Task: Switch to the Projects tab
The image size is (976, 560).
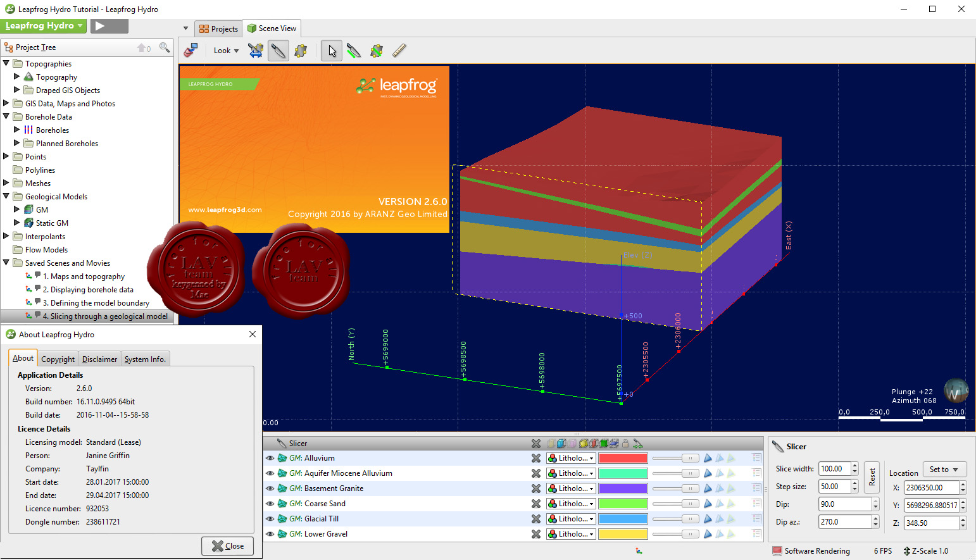Action: pyautogui.click(x=218, y=28)
